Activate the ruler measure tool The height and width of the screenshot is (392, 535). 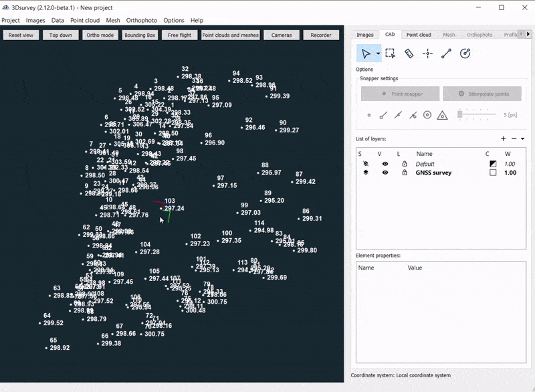[409, 54]
